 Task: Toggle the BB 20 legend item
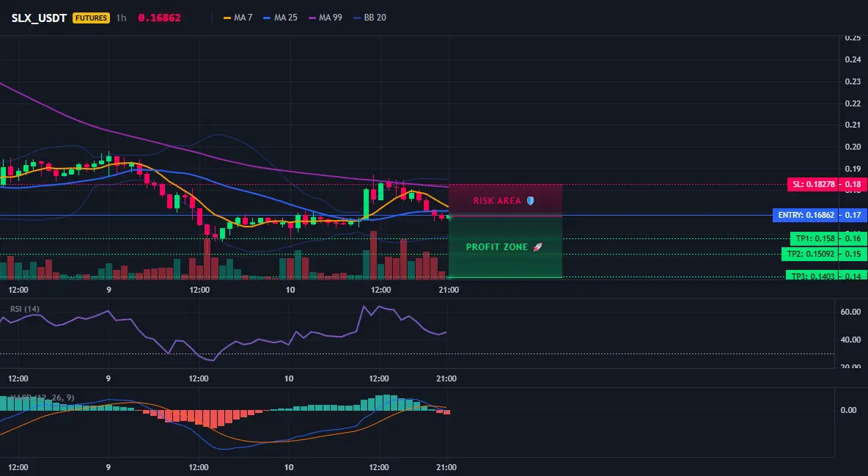369,18
